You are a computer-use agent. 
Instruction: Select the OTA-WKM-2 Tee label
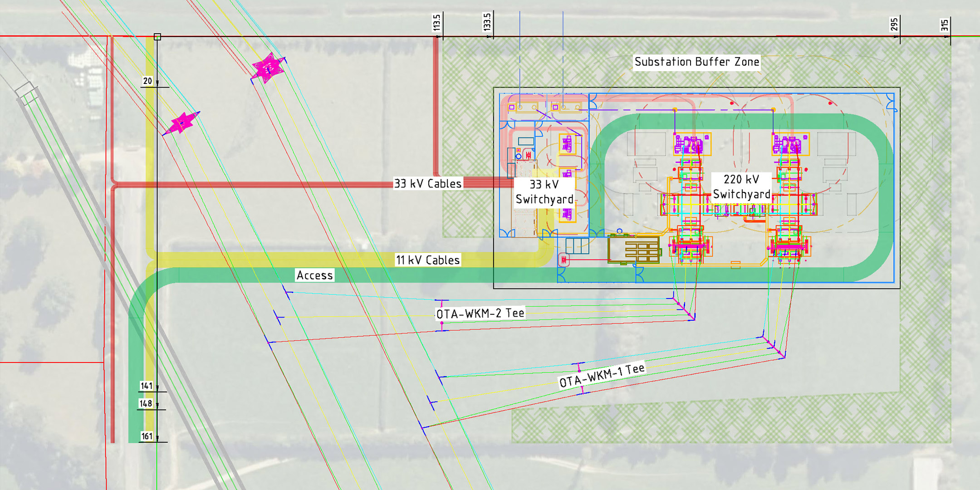tap(480, 313)
